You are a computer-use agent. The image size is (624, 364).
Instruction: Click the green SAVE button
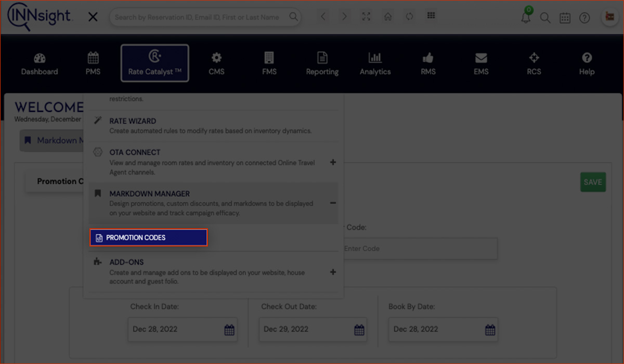click(593, 182)
